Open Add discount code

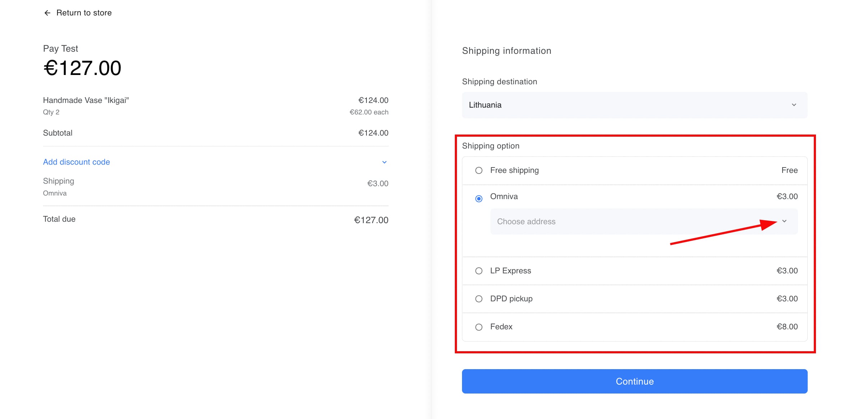tap(76, 162)
